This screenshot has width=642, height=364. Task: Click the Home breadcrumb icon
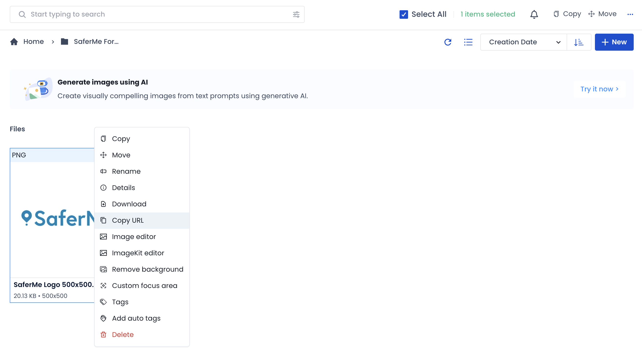14,41
